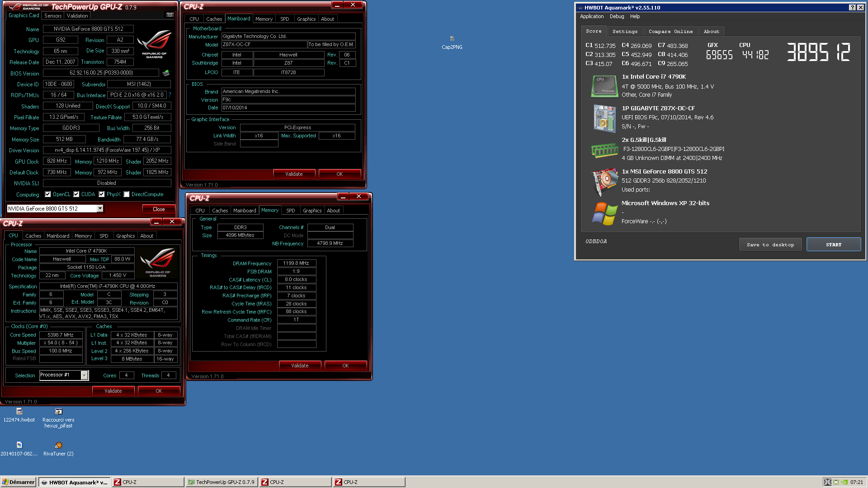Click Save to desktop button
The height and width of the screenshot is (488, 868).
tap(770, 244)
